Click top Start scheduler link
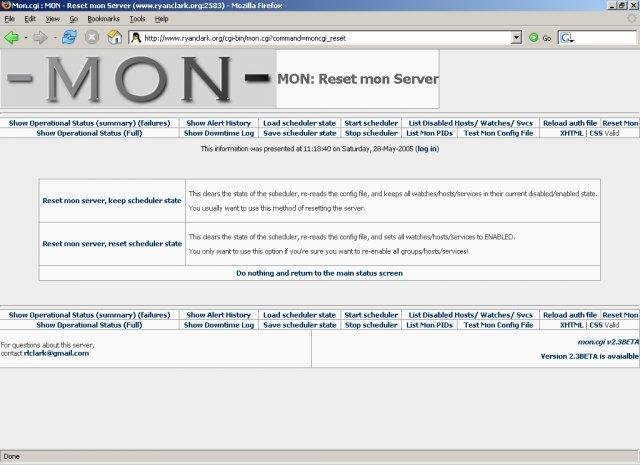640x465 pixels. pyautogui.click(x=371, y=123)
